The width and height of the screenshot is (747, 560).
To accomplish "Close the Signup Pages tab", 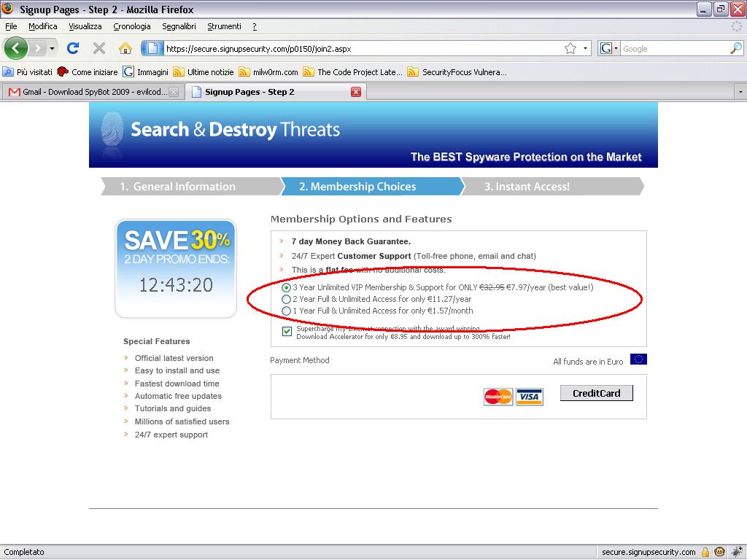I will coord(356,92).
